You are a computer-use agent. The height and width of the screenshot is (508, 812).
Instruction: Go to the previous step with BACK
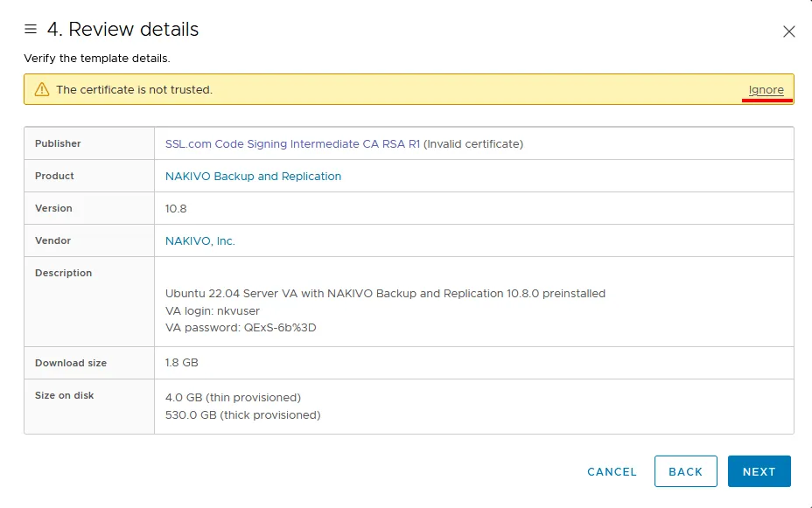click(685, 471)
